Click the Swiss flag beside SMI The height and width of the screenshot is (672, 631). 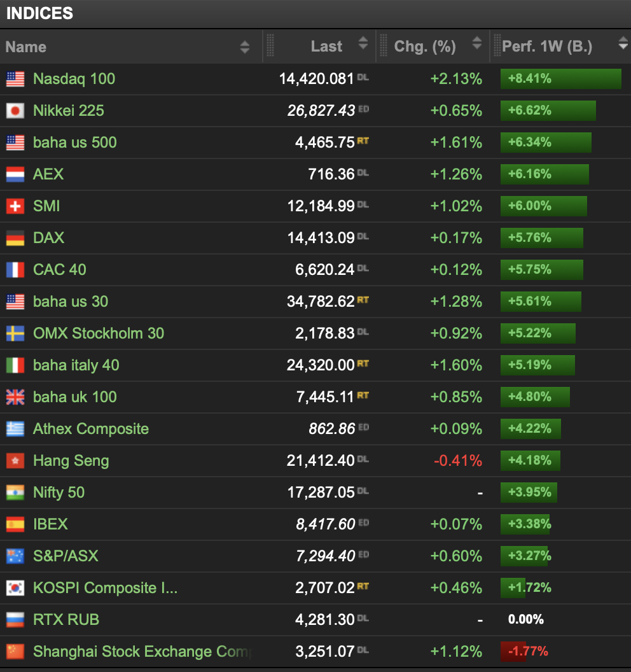tap(15, 206)
